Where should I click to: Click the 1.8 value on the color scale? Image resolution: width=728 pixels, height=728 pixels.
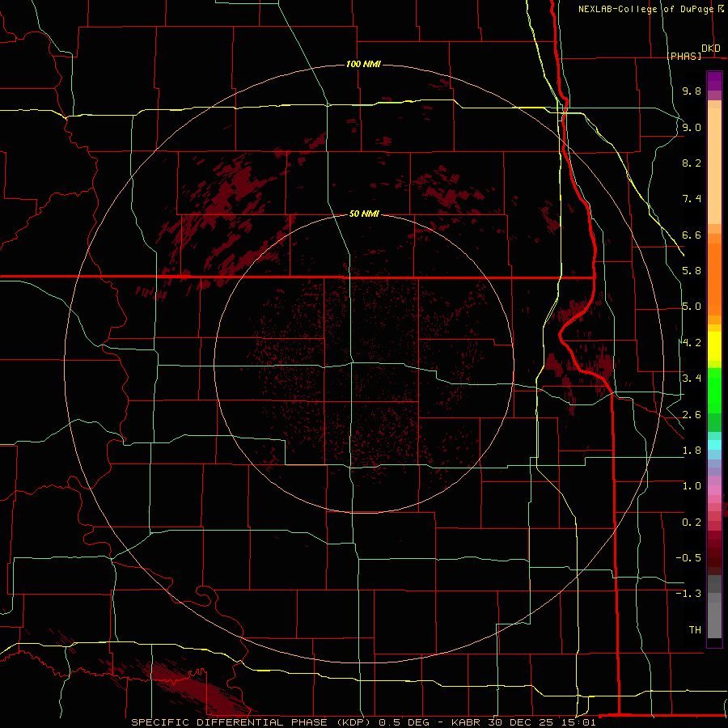[692, 451]
